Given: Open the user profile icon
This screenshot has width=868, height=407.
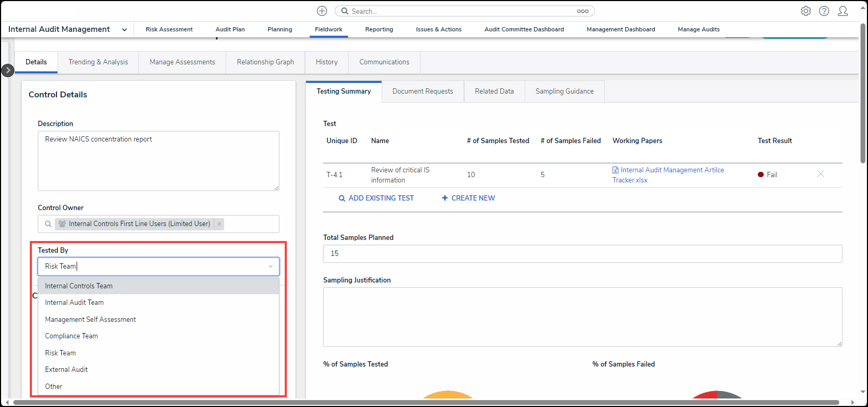Looking at the screenshot, I should [x=842, y=11].
